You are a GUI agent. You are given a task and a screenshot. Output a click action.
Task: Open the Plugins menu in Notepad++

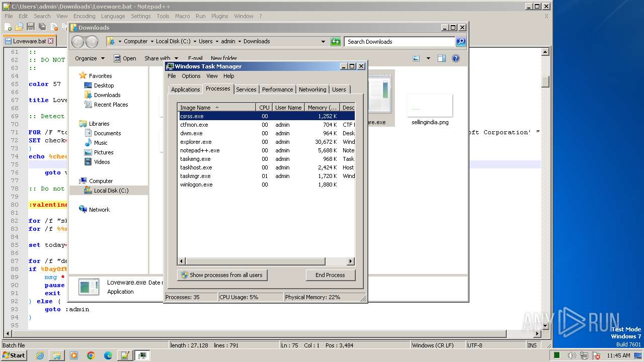[x=219, y=16]
